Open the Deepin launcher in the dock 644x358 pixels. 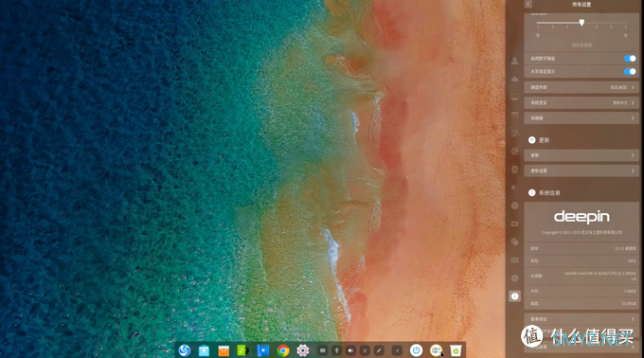[185, 350]
